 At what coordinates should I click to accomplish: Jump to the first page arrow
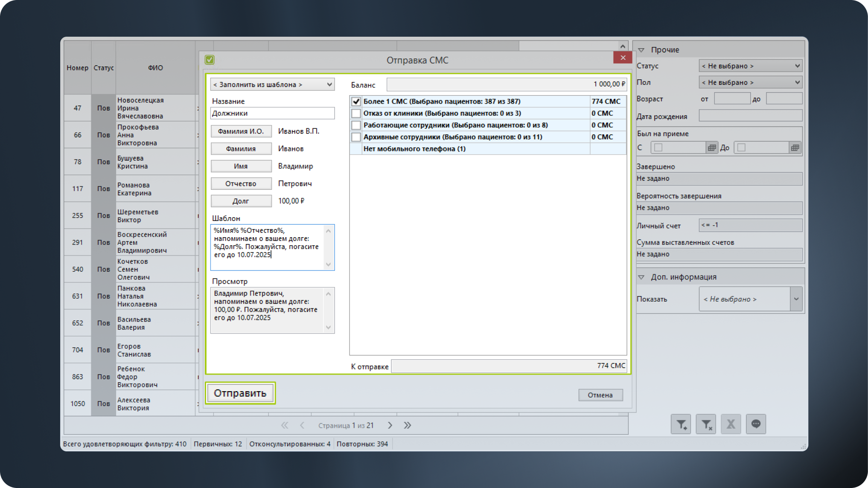tap(285, 425)
